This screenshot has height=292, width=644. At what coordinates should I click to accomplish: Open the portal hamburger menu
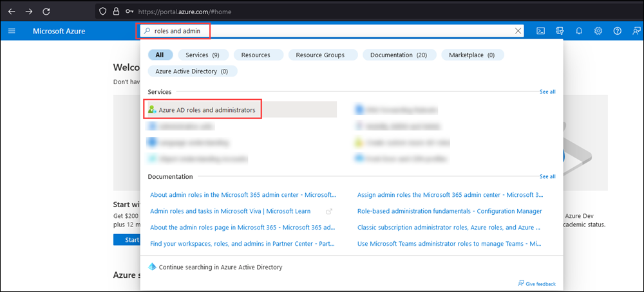click(12, 31)
